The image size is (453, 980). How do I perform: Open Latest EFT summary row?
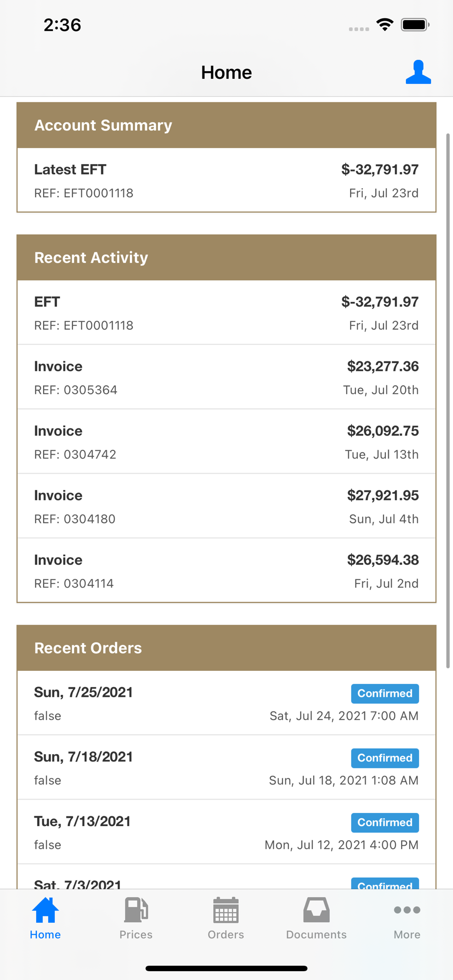point(226,180)
